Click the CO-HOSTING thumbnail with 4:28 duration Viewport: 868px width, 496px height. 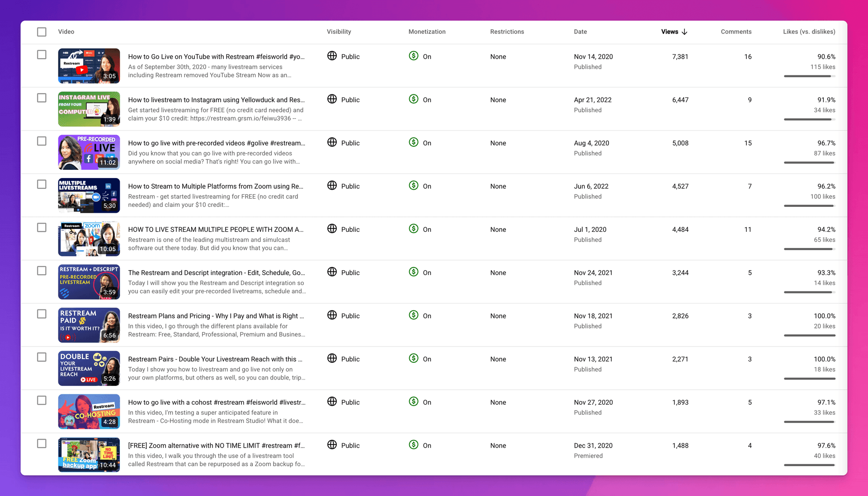89,412
